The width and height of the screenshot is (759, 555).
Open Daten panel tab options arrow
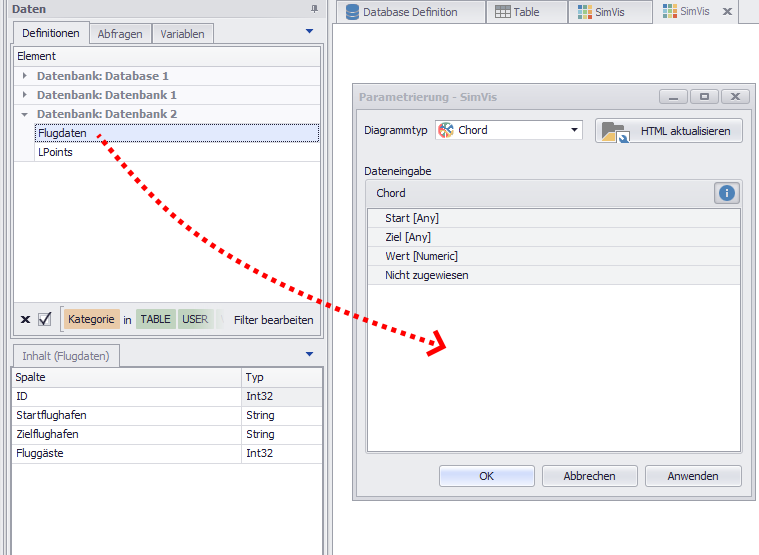pos(309,32)
